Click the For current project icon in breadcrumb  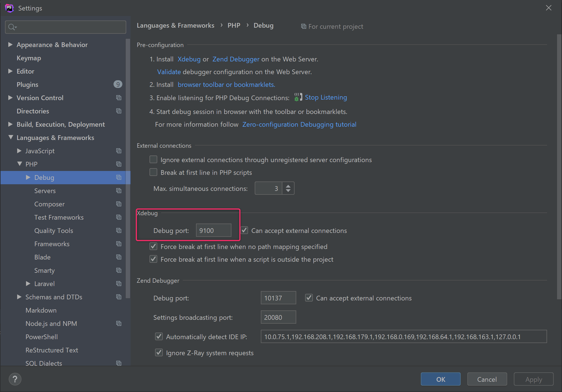(x=303, y=26)
